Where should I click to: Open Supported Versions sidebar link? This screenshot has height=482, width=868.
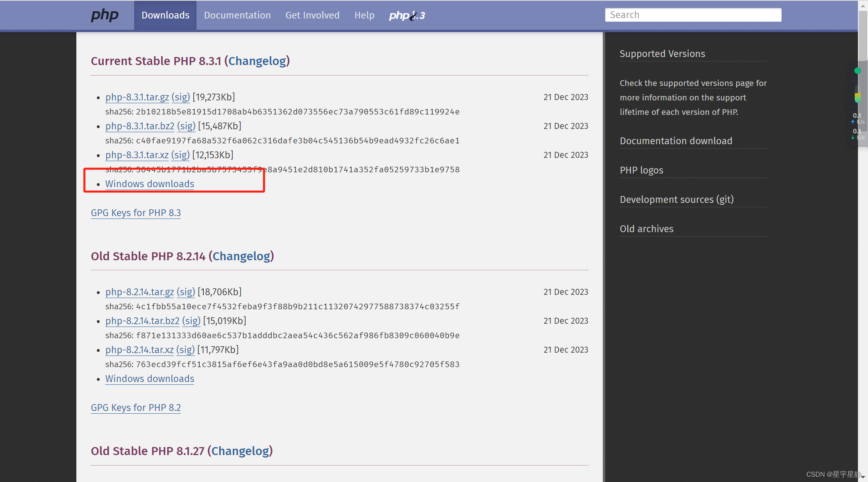(662, 54)
